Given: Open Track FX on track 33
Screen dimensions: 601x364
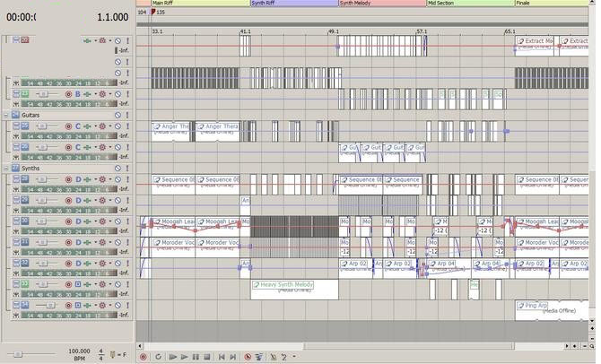Looking at the screenshot, I should pyautogui.click(x=87, y=284).
